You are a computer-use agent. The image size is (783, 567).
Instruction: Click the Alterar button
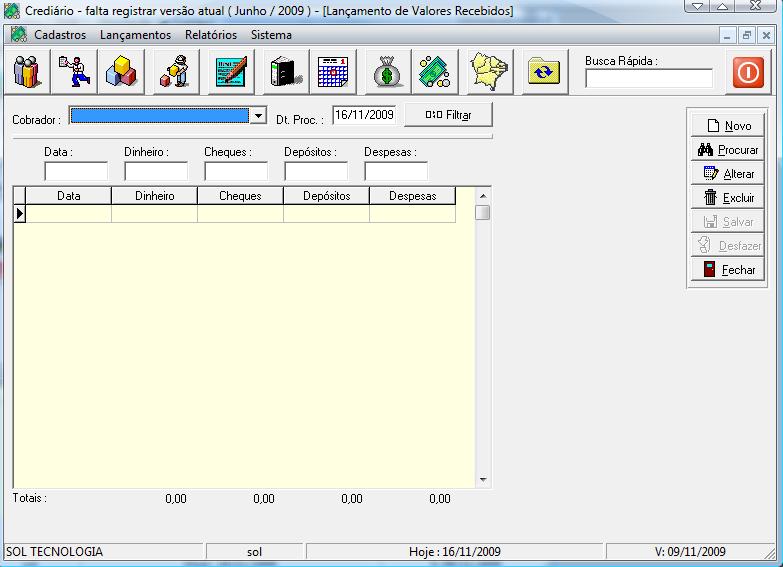tap(728, 173)
